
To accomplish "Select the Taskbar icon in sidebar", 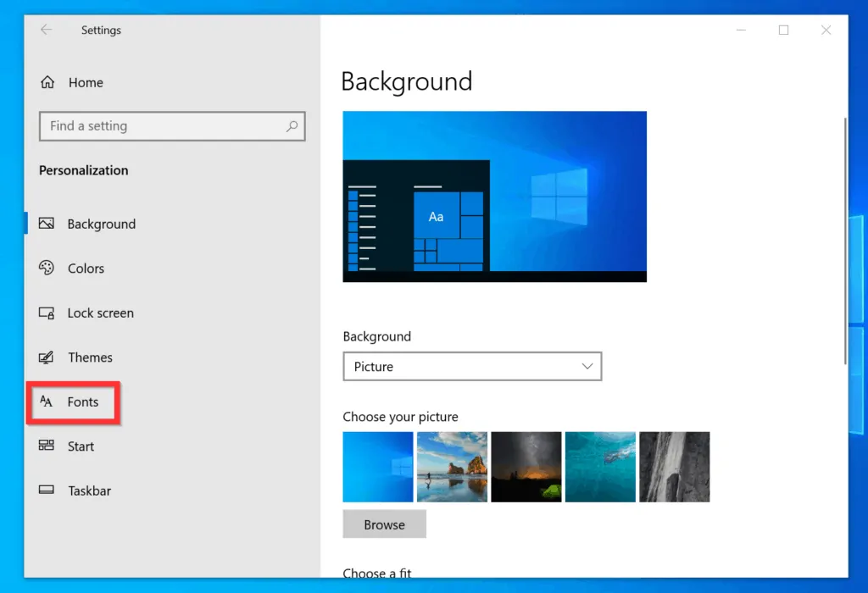I will [x=48, y=490].
